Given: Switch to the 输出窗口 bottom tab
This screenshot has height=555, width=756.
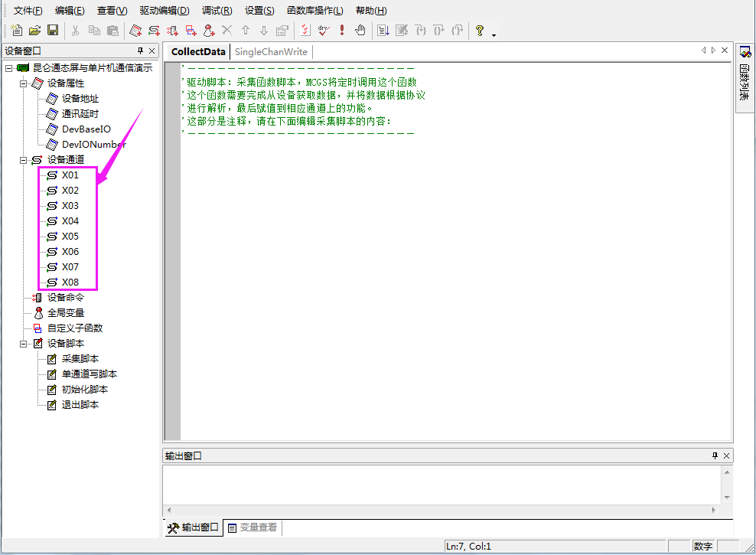Looking at the screenshot, I should (194, 527).
